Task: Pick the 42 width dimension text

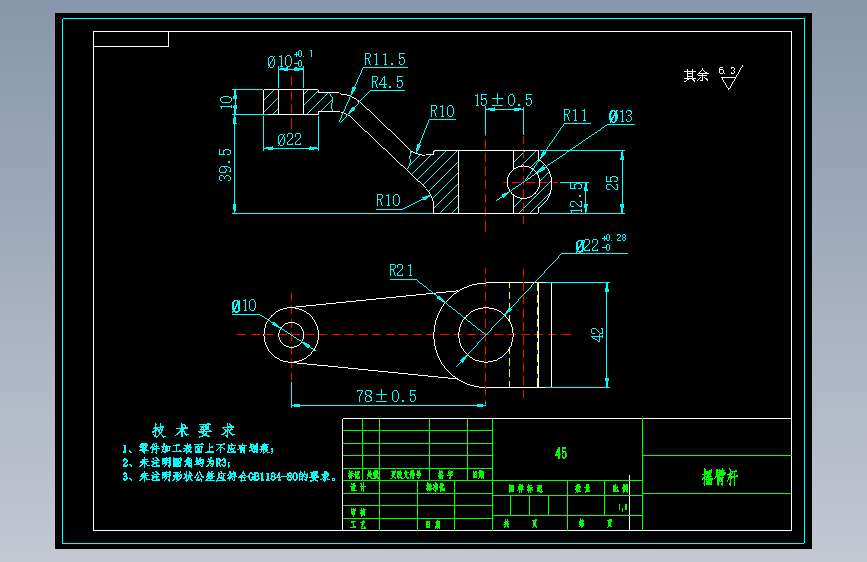Action: click(597, 335)
